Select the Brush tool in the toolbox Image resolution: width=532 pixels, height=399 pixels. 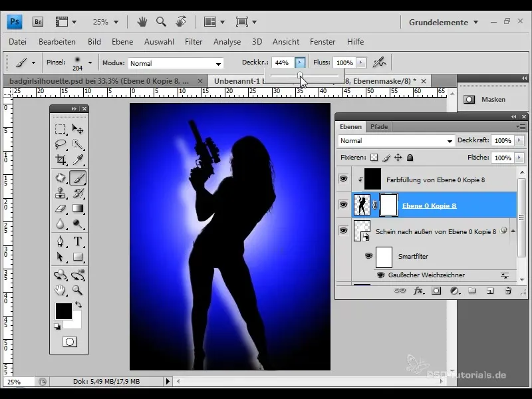78,178
